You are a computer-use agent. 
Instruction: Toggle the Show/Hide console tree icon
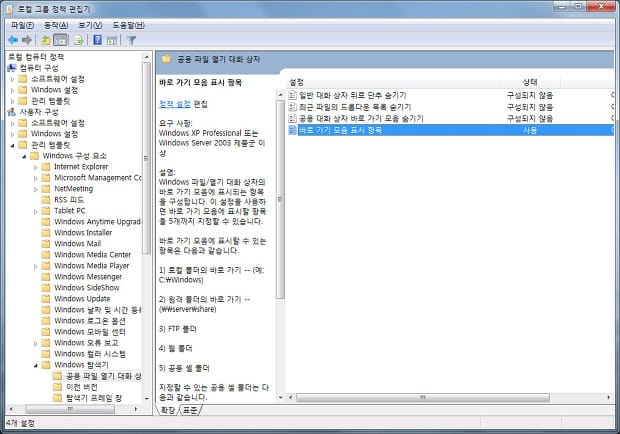coord(60,40)
